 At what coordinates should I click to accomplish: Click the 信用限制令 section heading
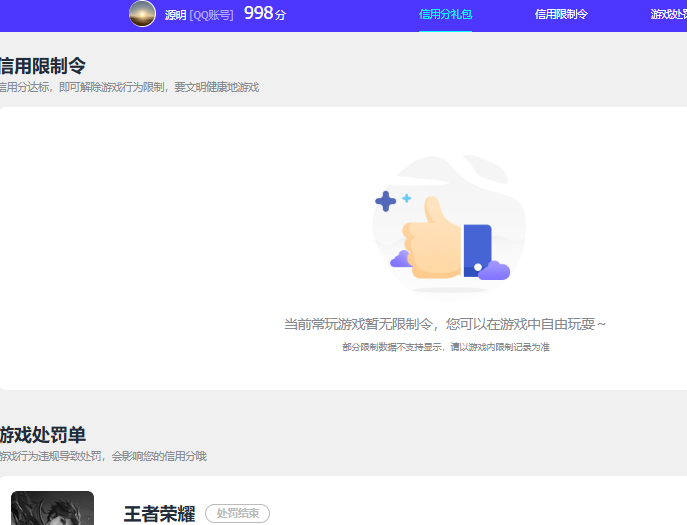(42, 66)
